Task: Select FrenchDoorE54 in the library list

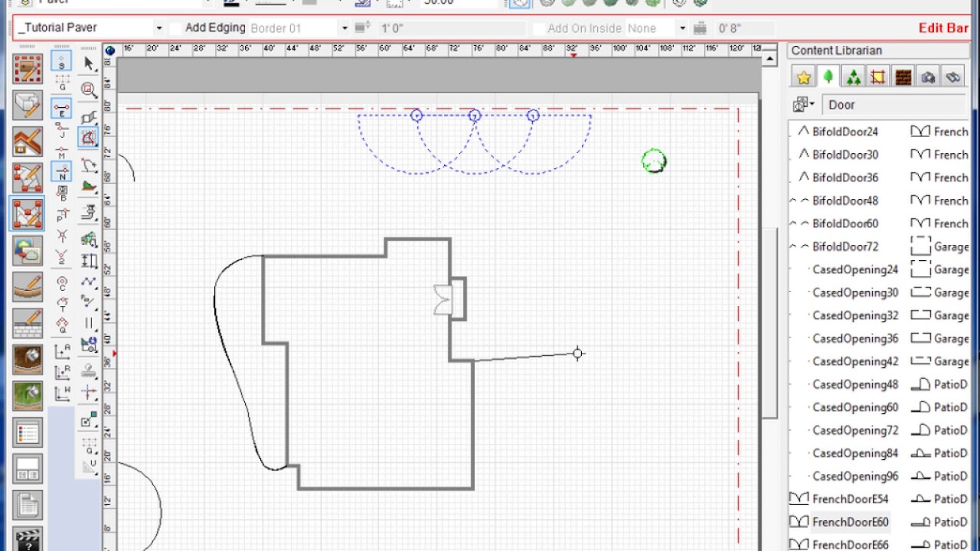Action: [851, 499]
